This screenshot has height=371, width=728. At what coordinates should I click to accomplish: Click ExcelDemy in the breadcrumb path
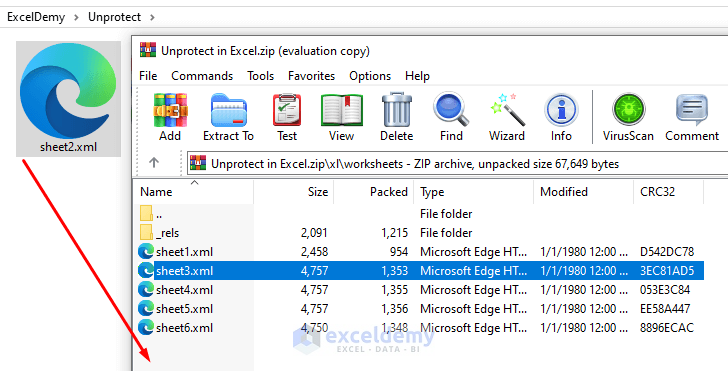[36, 17]
